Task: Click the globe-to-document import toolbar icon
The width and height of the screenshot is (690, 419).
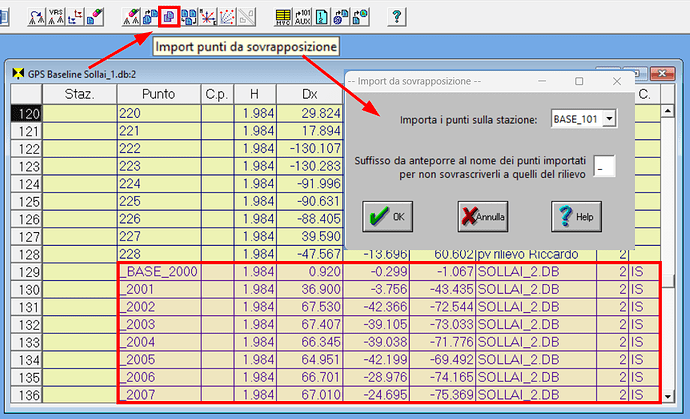Action: pyautogui.click(x=341, y=17)
